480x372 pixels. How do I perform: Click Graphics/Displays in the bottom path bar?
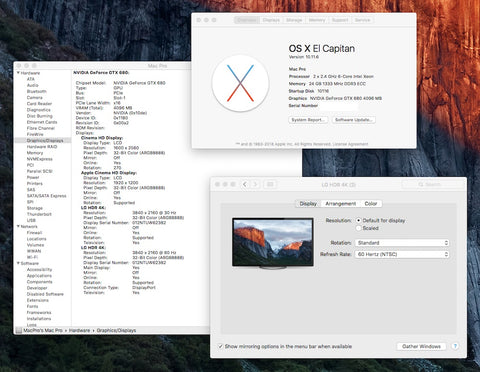[x=116, y=330]
